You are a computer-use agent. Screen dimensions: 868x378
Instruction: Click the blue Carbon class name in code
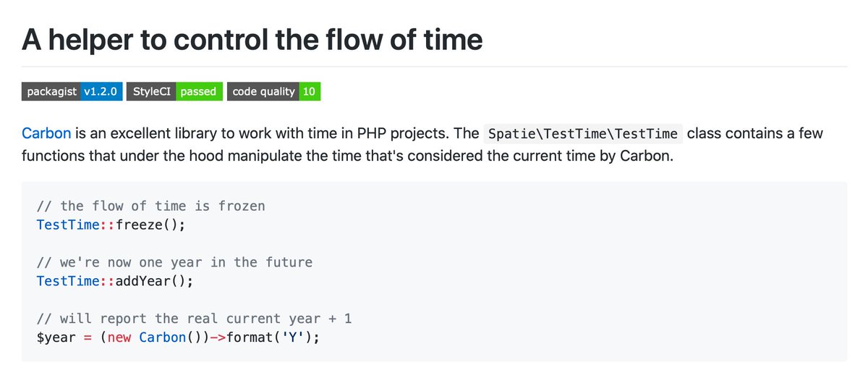(162, 337)
